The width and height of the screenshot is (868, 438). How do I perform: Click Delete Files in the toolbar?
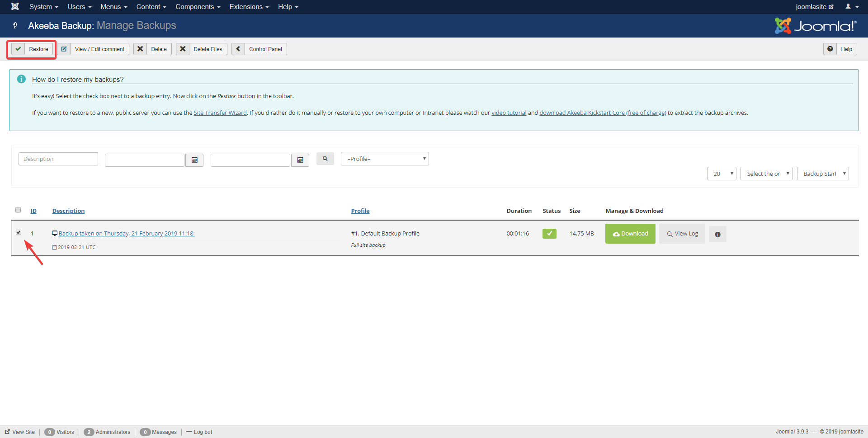coord(202,49)
